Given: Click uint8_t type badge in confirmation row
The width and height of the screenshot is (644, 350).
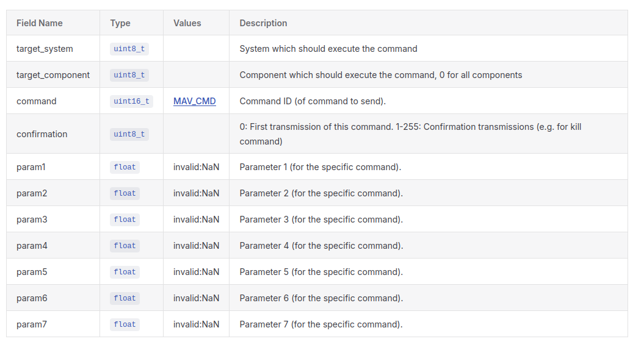Looking at the screenshot, I should [x=129, y=134].
